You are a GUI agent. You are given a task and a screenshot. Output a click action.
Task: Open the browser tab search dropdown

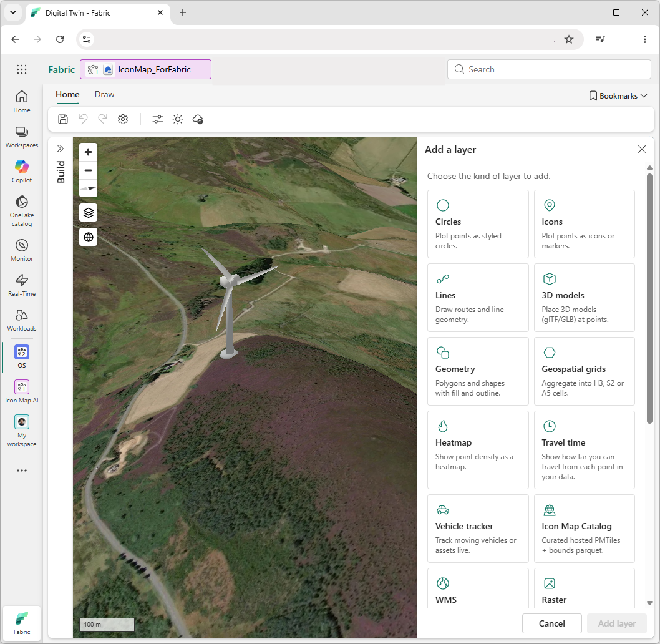tap(13, 12)
